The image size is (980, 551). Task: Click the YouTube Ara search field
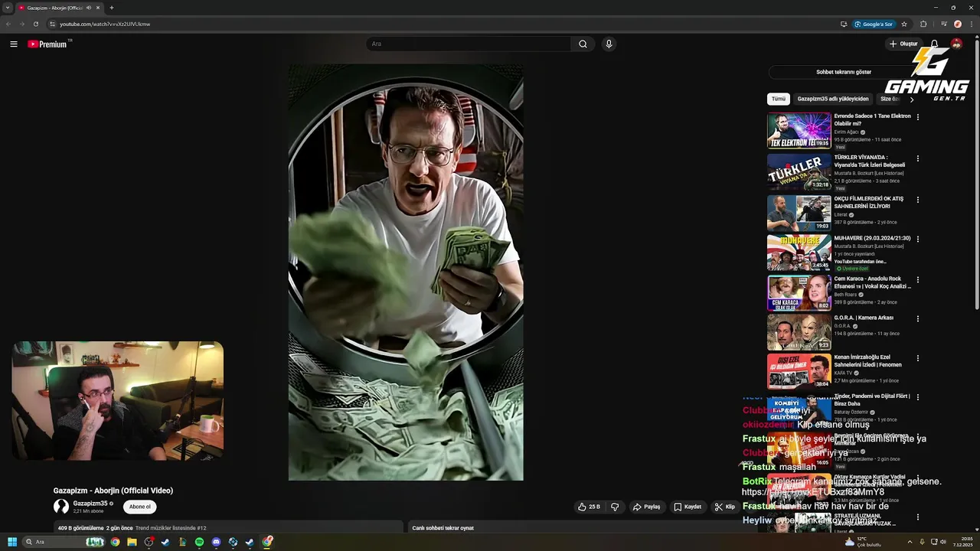[x=469, y=44]
